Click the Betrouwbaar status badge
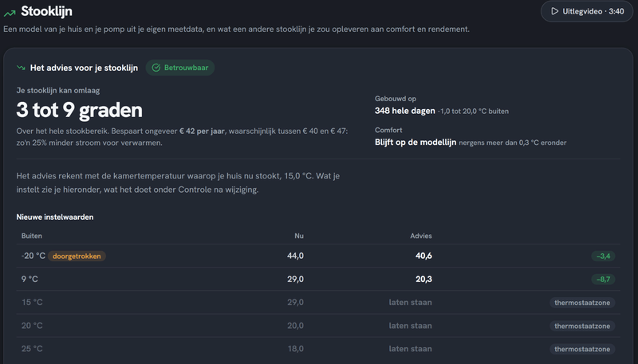Image resolution: width=638 pixels, height=364 pixels. click(x=180, y=68)
